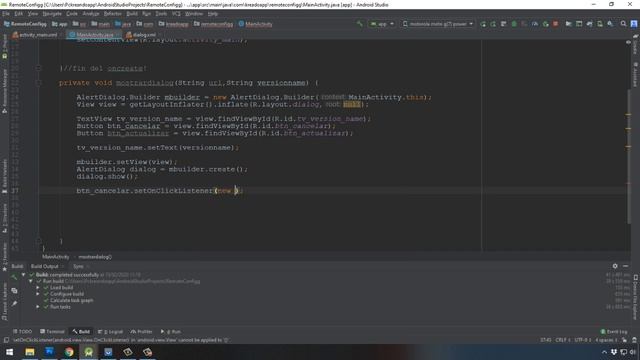Open the TODO tool window
Screen dimensions: 640x360
pos(22,331)
